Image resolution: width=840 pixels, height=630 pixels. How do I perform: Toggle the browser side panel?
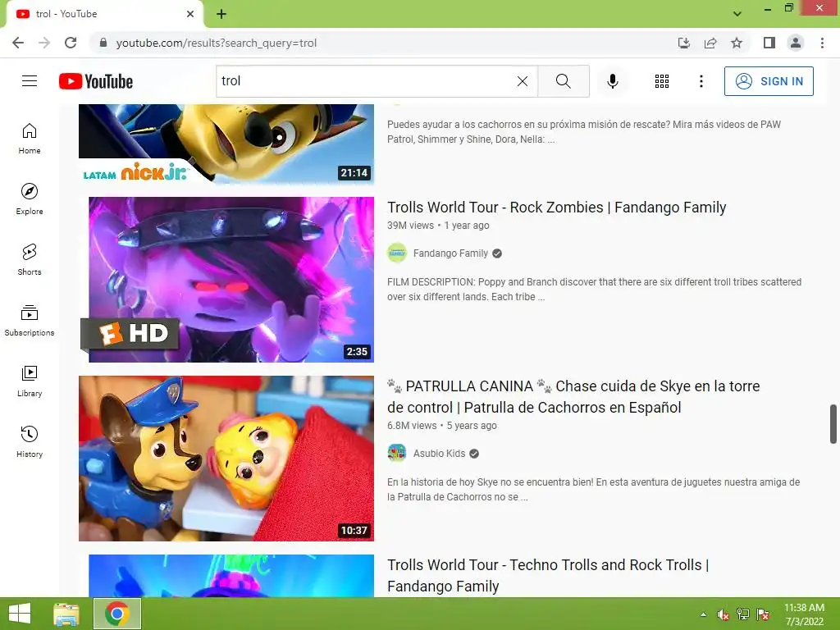click(769, 43)
